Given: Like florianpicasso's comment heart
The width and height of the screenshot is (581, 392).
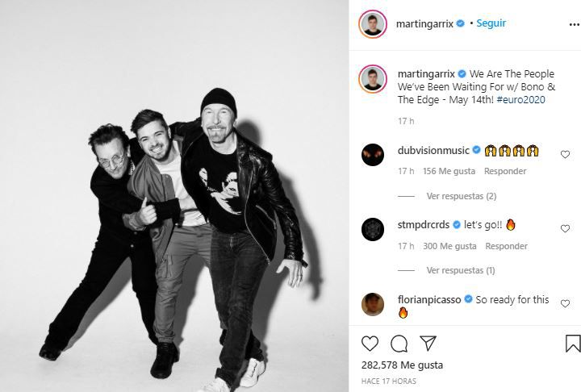Looking at the screenshot, I should click(565, 303).
